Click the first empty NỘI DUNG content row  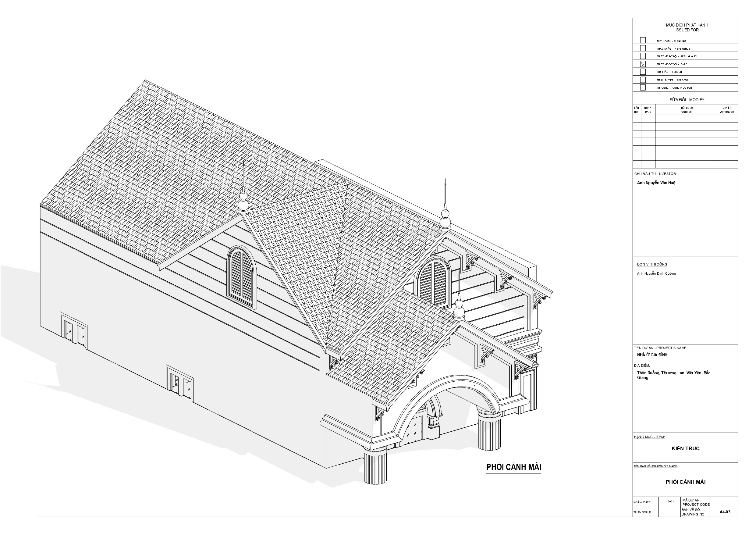pos(685,119)
